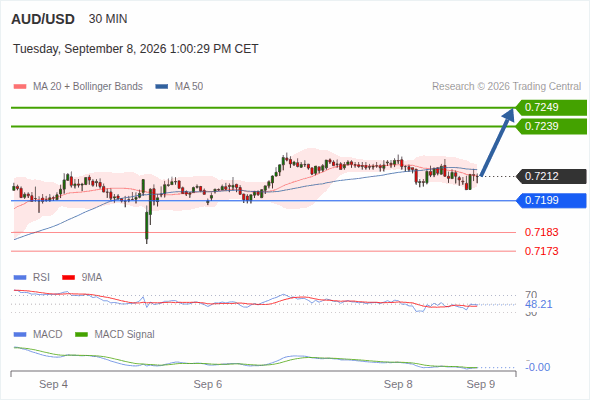Click the Sep 4 date marker

click(x=53, y=385)
